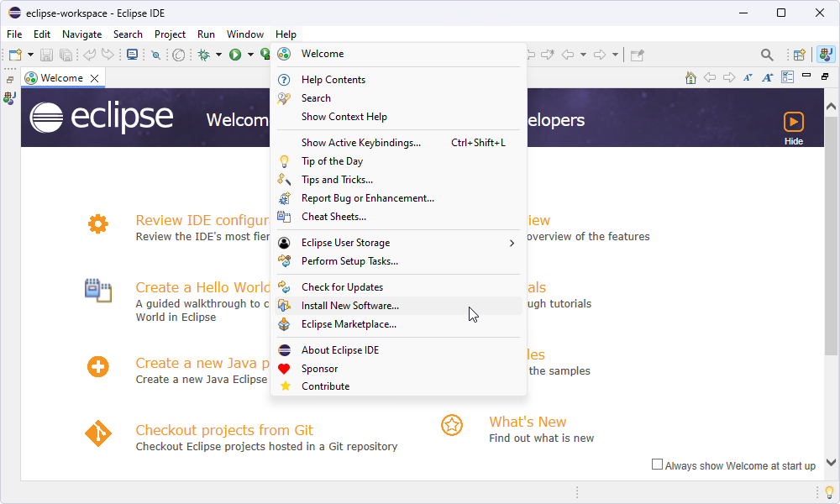The height and width of the screenshot is (504, 840).
Task: Open the Forward history dropdown arrow
Action: (x=615, y=55)
